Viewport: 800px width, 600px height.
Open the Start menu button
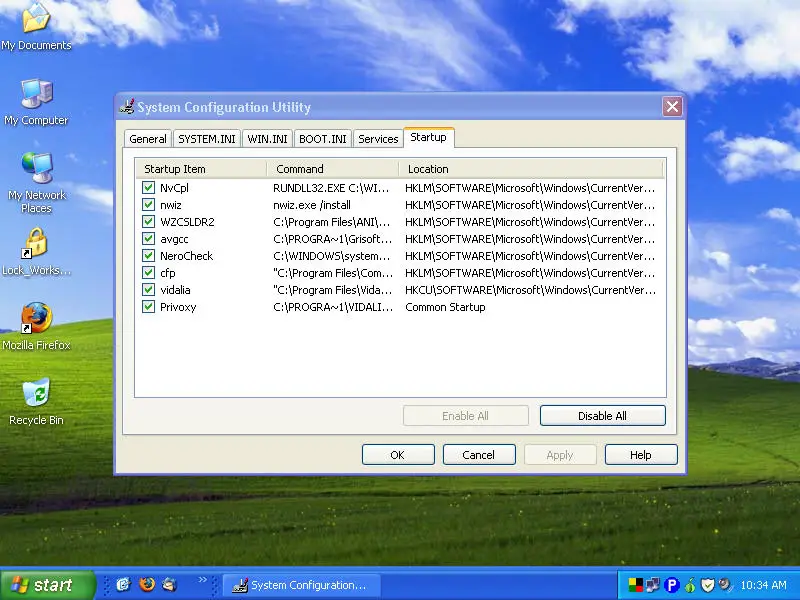(47, 585)
